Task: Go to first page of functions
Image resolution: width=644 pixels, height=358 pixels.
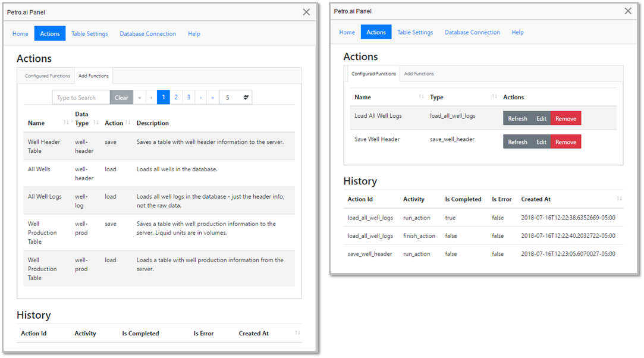Action: pyautogui.click(x=140, y=98)
